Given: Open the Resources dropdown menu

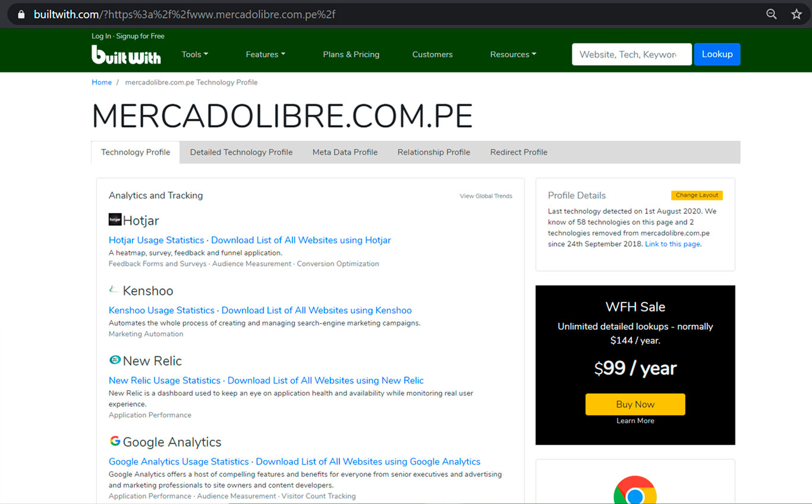Looking at the screenshot, I should tap(513, 54).
